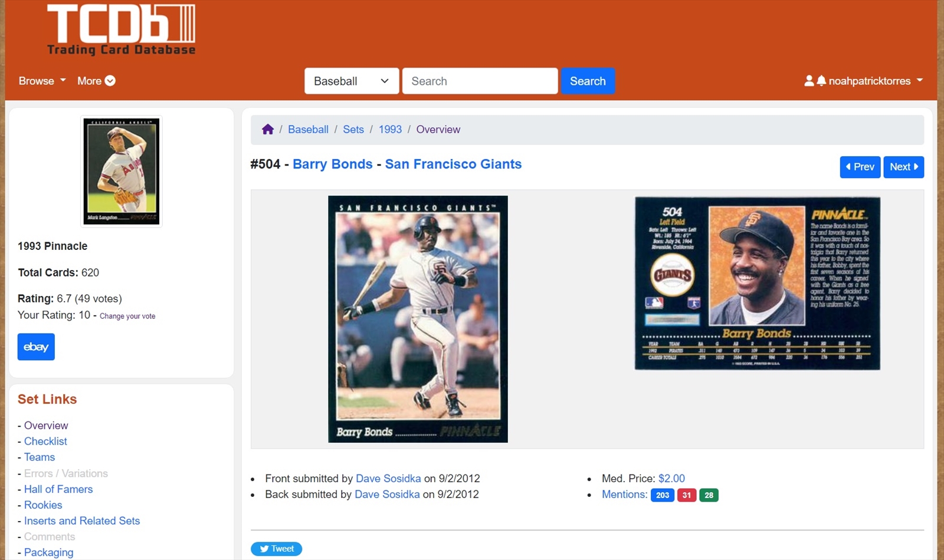This screenshot has height=560, width=944.
Task: Open Baseball breadcrumb link
Action: click(308, 129)
